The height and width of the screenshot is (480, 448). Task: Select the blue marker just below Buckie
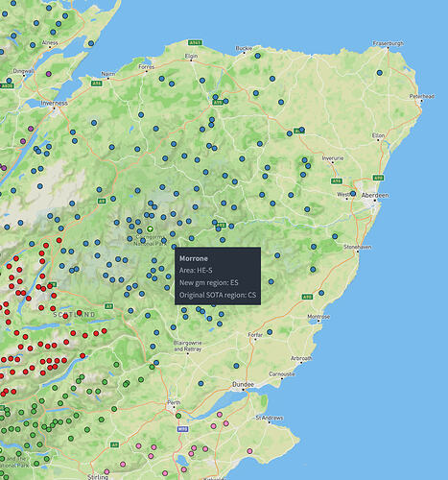tap(258, 56)
